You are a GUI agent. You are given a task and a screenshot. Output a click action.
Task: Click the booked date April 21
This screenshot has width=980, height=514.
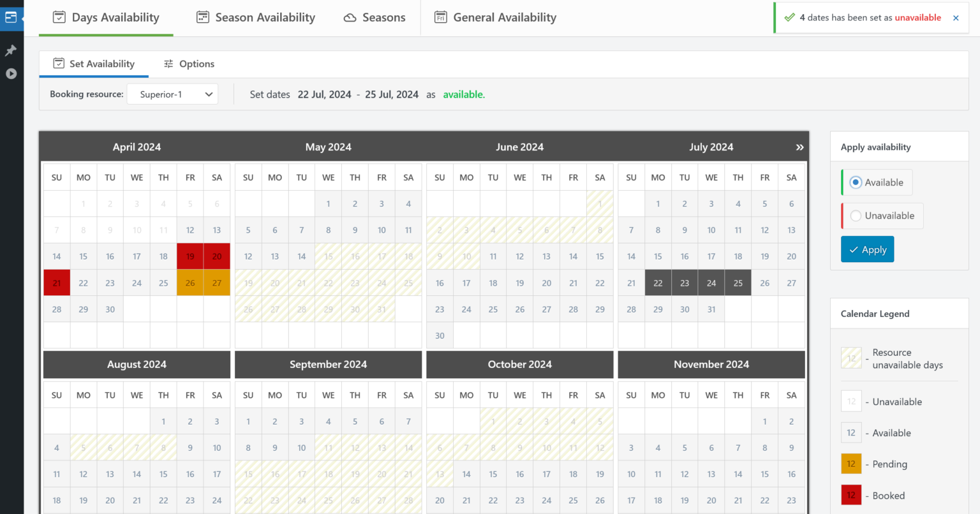(56, 283)
